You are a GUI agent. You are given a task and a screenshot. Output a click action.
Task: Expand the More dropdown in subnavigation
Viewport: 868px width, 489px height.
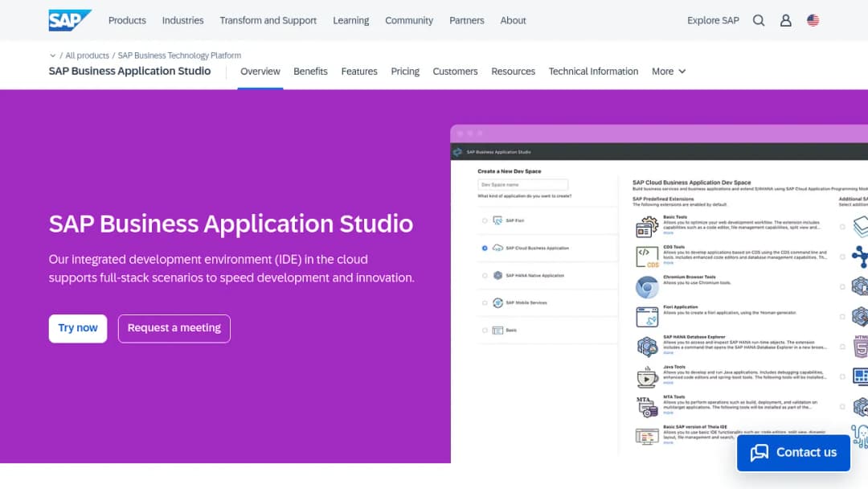pos(669,72)
